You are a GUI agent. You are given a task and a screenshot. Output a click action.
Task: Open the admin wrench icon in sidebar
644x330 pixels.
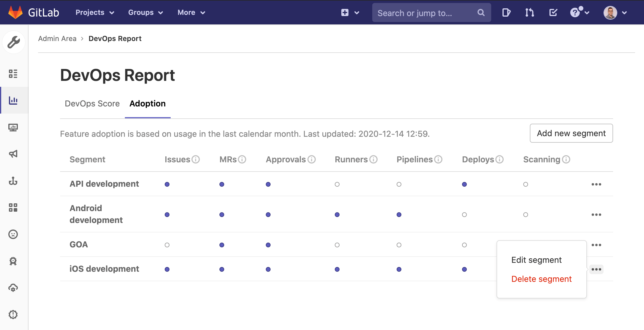pos(13,42)
